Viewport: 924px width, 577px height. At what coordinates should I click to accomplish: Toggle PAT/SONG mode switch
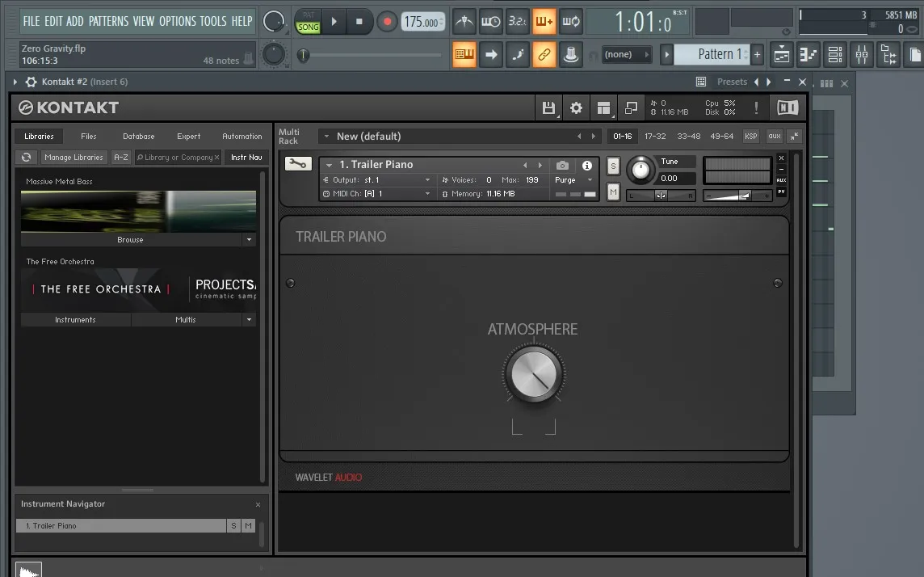pos(308,22)
